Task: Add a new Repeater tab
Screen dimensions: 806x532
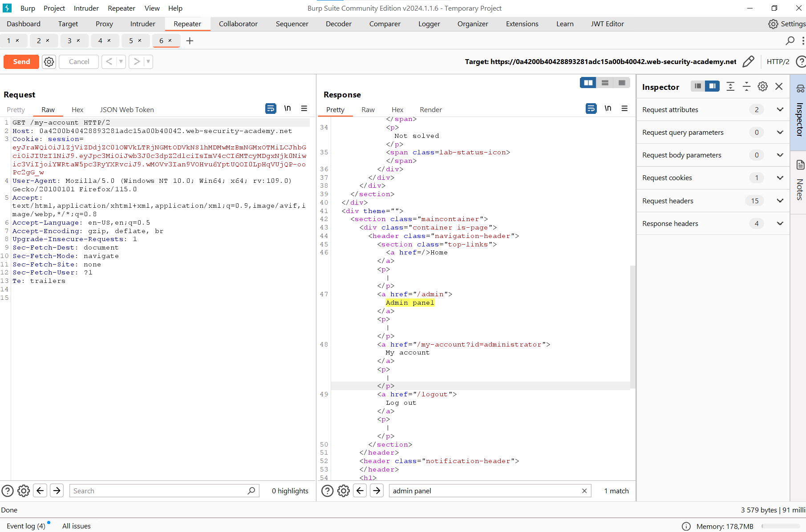Action: click(x=190, y=41)
